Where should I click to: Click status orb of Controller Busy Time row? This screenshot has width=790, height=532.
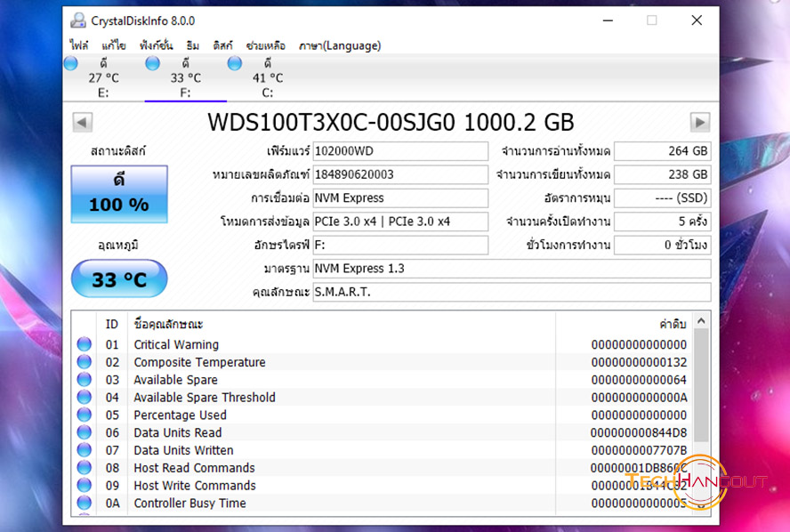(x=85, y=503)
